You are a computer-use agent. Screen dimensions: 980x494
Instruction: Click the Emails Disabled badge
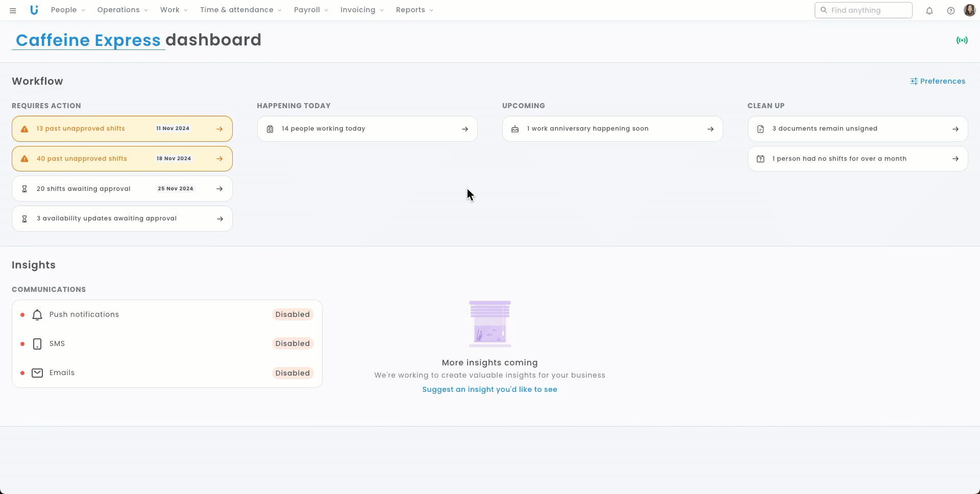point(292,373)
